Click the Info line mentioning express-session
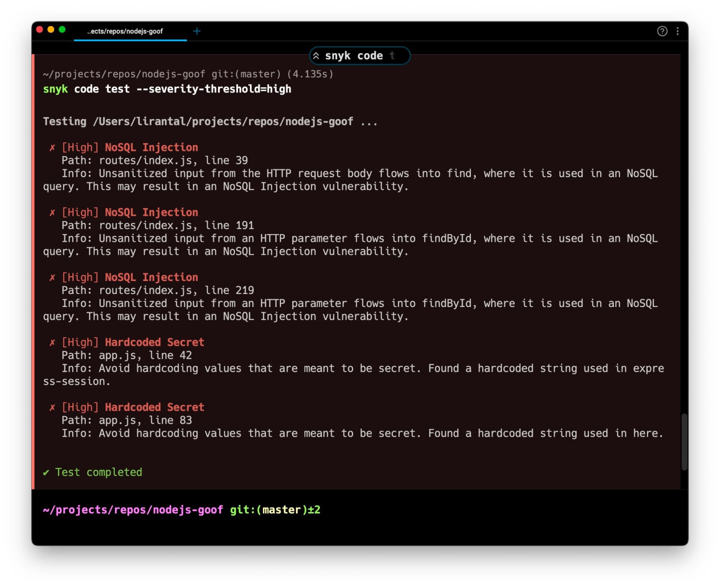 click(x=354, y=375)
